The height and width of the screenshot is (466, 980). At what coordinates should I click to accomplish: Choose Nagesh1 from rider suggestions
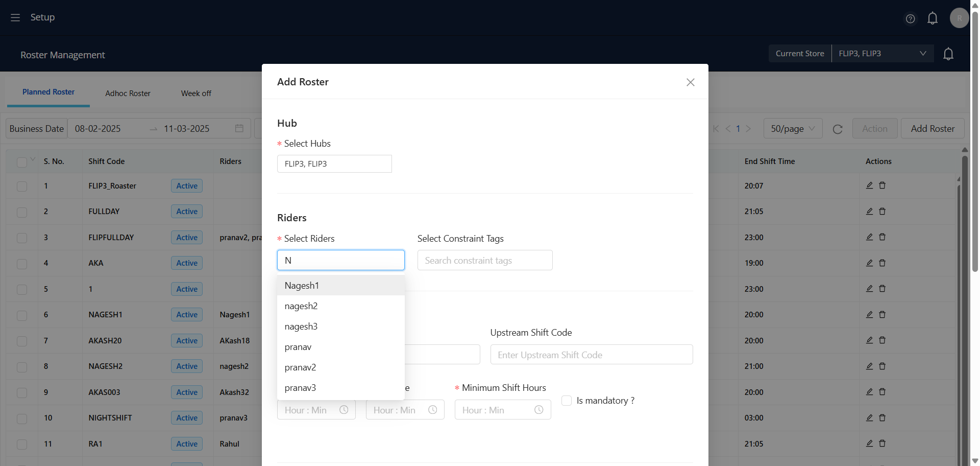(x=341, y=285)
